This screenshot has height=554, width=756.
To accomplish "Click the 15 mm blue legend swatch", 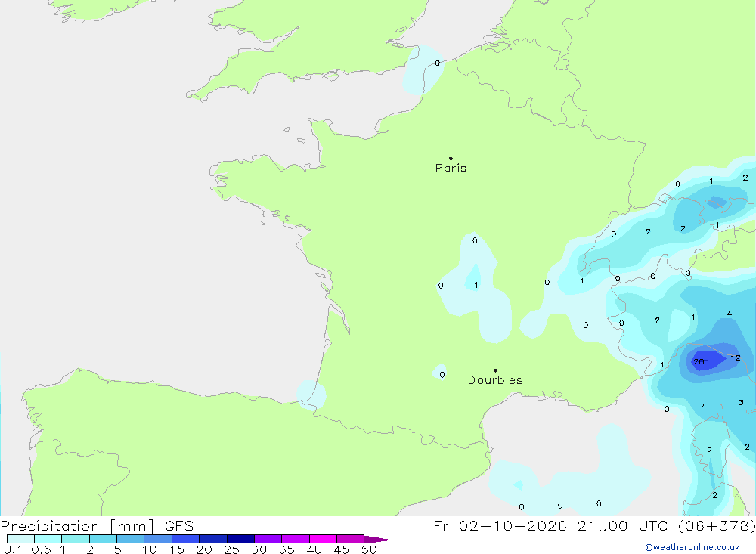I will coord(186,539).
